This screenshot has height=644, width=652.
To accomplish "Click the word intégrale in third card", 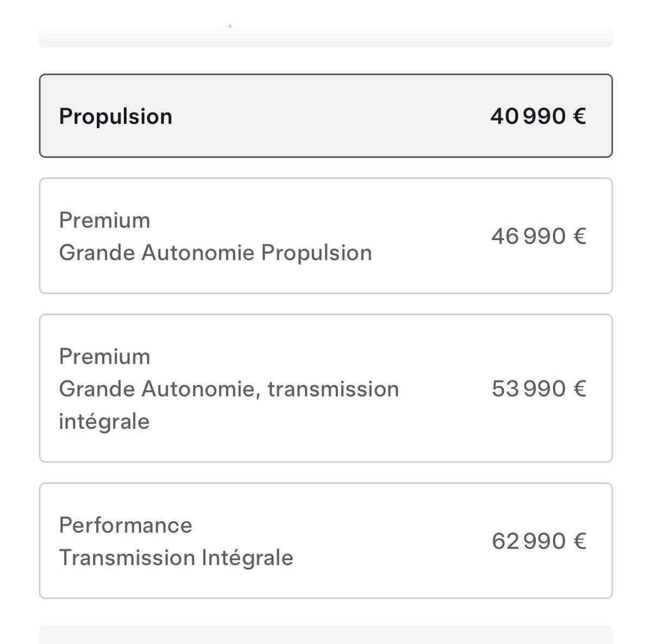I will (x=104, y=422).
